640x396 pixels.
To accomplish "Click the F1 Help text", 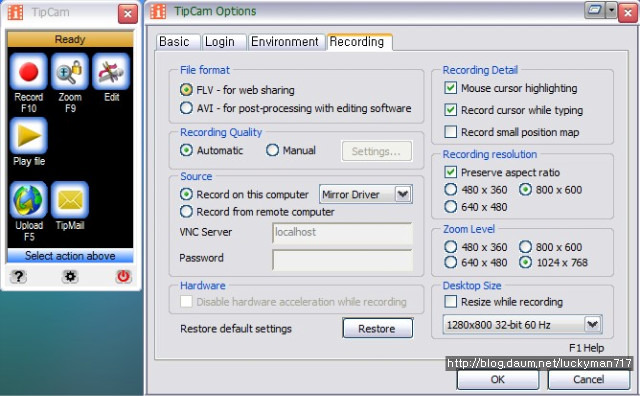I will (587, 348).
